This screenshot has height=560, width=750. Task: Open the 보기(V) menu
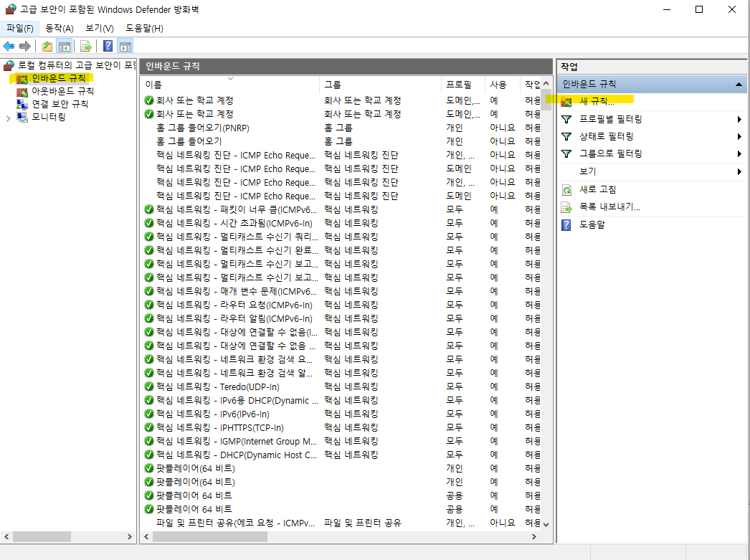(x=100, y=29)
